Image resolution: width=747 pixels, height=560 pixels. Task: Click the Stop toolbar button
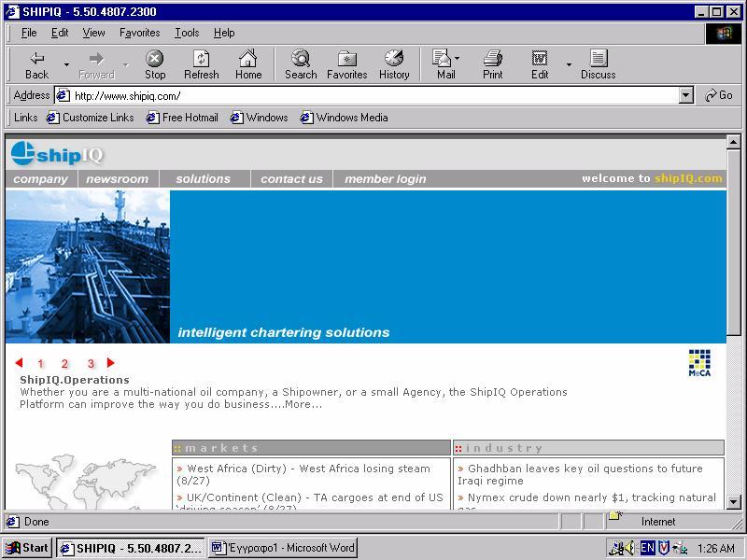[x=155, y=64]
